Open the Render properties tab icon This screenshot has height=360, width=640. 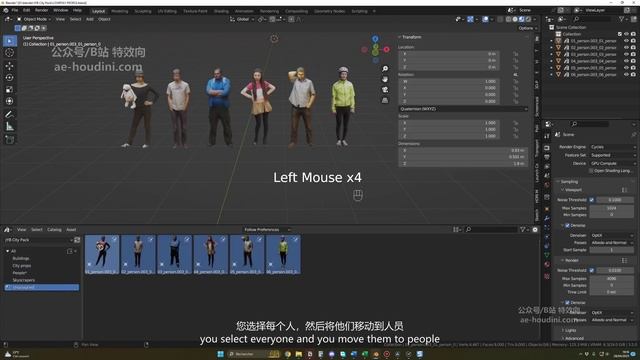[x=547, y=148]
